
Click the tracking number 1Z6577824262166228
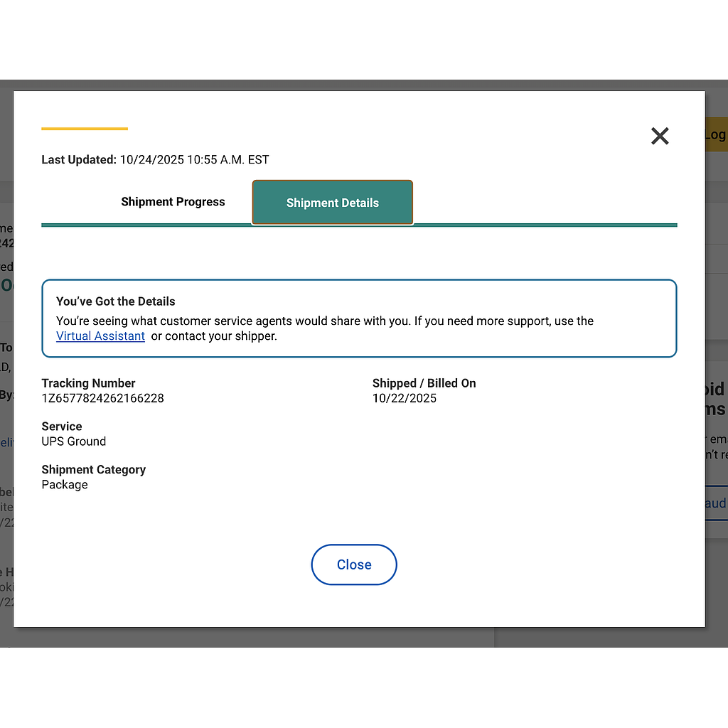(x=102, y=398)
